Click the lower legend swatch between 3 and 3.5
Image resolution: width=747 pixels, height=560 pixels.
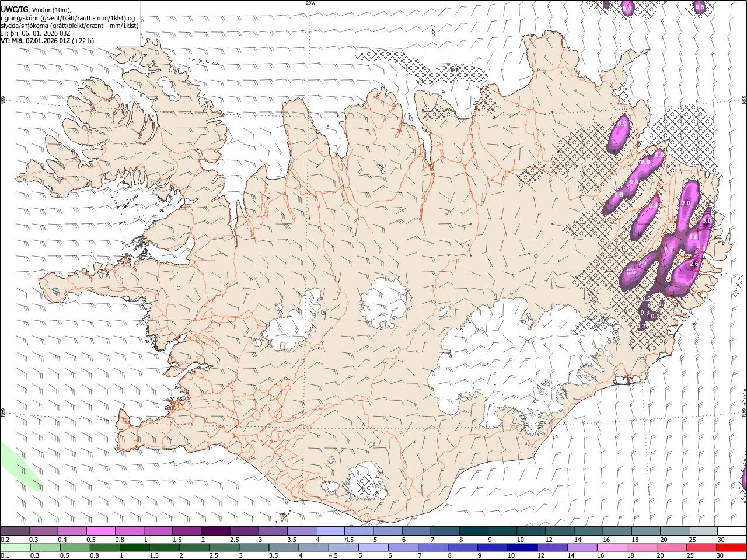(254, 547)
